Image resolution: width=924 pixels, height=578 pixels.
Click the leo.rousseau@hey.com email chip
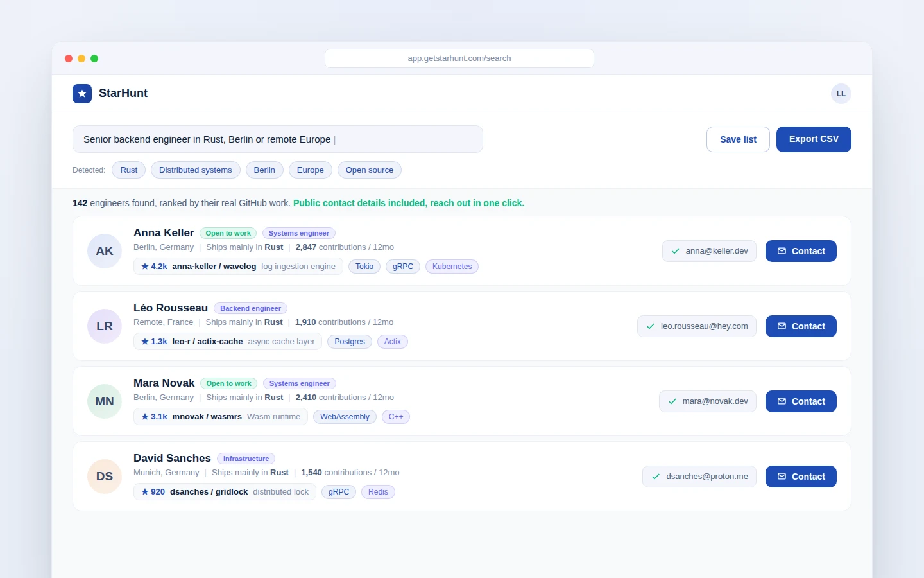coord(697,326)
